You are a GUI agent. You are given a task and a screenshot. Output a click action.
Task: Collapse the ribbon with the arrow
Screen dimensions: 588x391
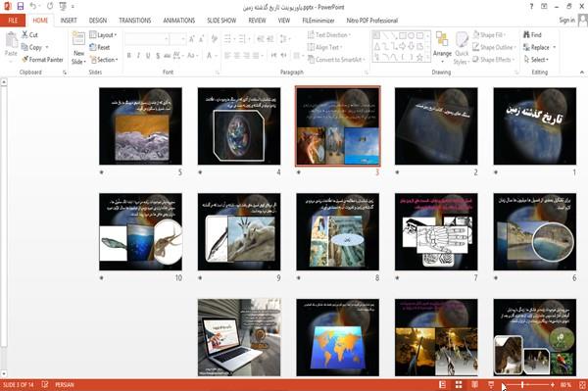pos(581,72)
